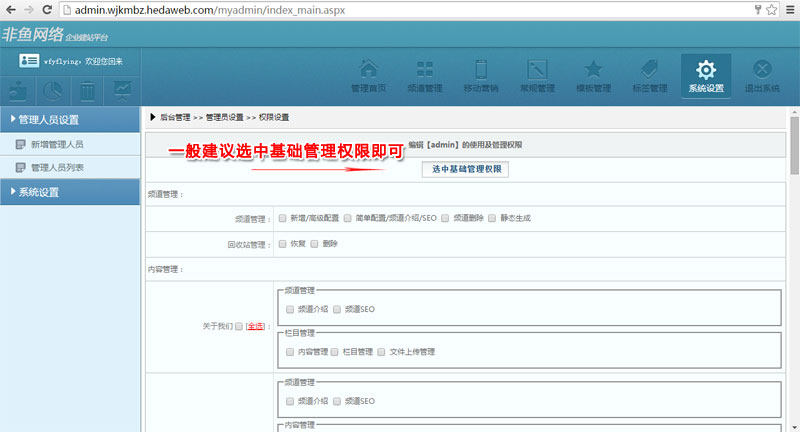Screen dimensions: 800x432
Task: Collapse the 管理人员设置 sidebar section
Action: point(70,120)
